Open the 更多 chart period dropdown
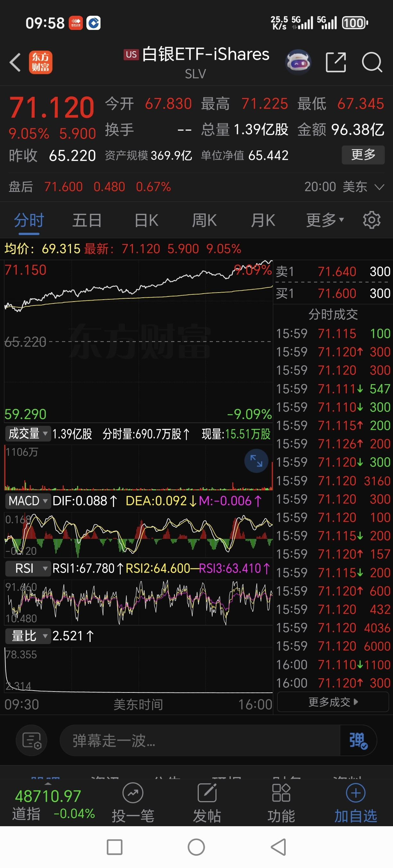The image size is (393, 868). click(x=325, y=220)
